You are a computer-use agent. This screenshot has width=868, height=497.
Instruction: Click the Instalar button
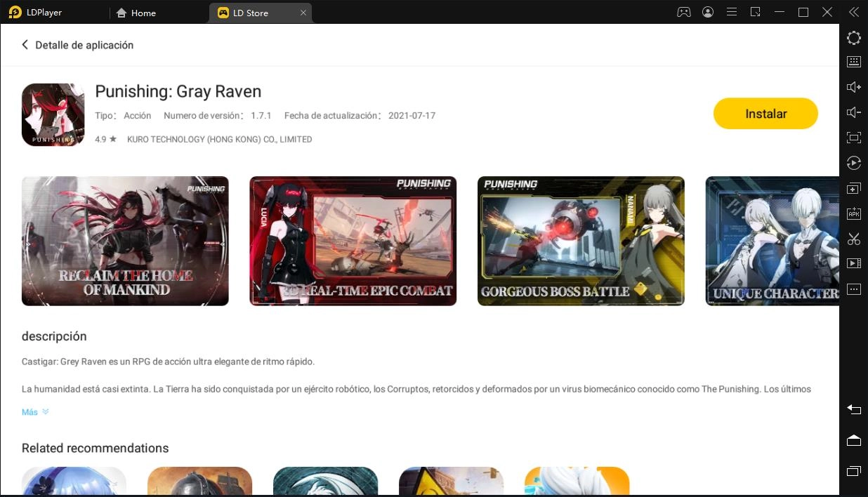[x=765, y=114]
